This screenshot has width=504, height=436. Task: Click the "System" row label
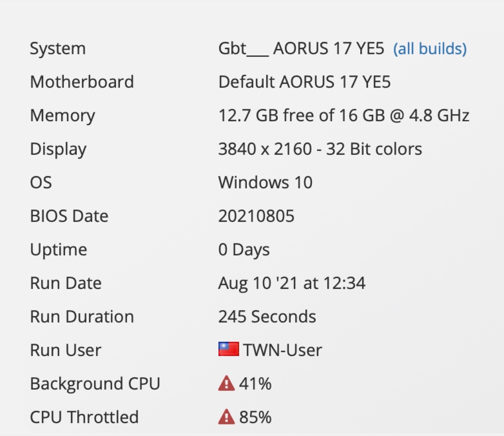click(58, 49)
